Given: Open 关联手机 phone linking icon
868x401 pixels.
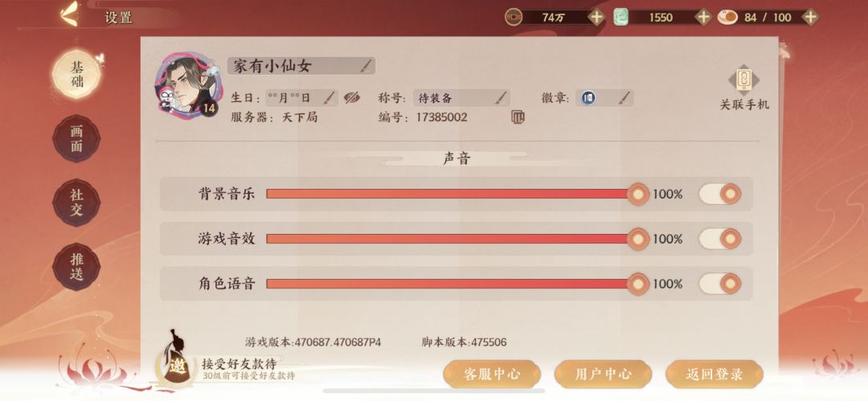Looking at the screenshot, I should pyautogui.click(x=744, y=81).
